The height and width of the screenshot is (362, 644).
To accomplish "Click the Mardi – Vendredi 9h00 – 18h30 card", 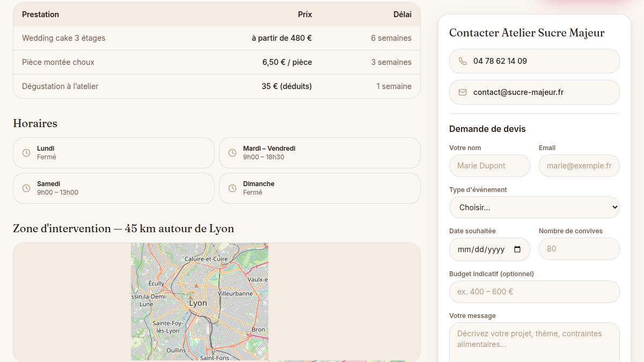I will [x=320, y=153].
